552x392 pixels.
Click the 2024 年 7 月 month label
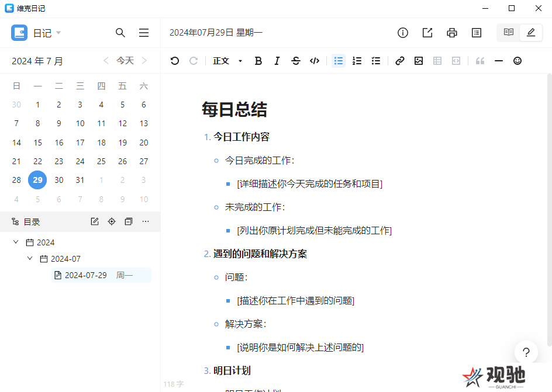[37, 61]
